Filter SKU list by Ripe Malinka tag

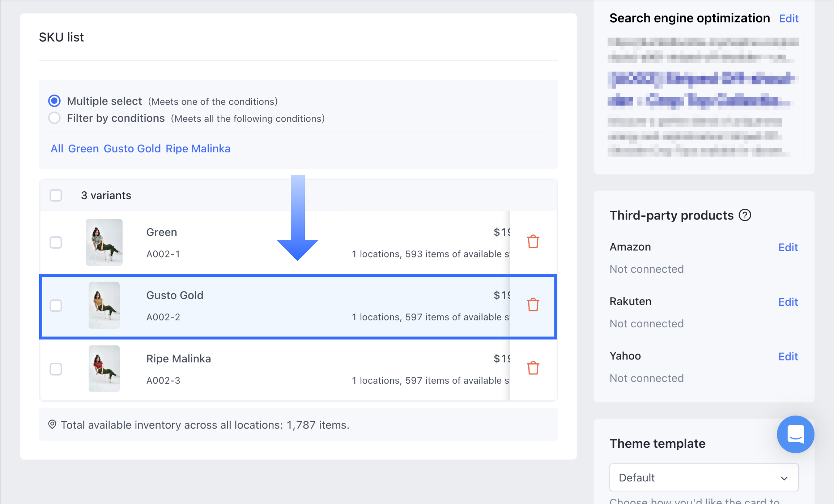[198, 148]
